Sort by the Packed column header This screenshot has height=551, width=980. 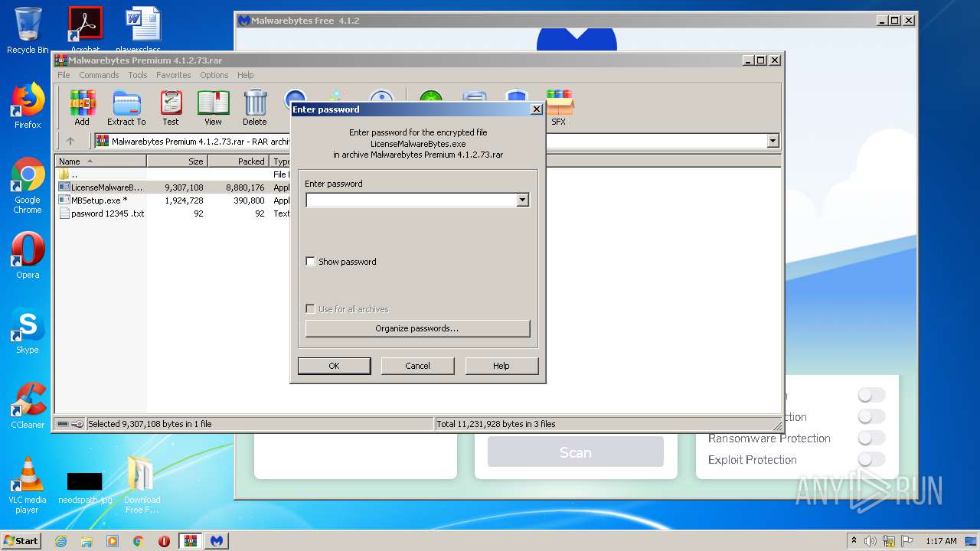[x=238, y=161]
